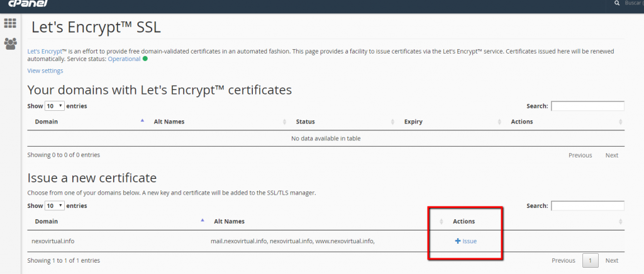Click 'Showing 0 to 0 of 0 entries' text
The height and width of the screenshot is (274, 644).
64,155
